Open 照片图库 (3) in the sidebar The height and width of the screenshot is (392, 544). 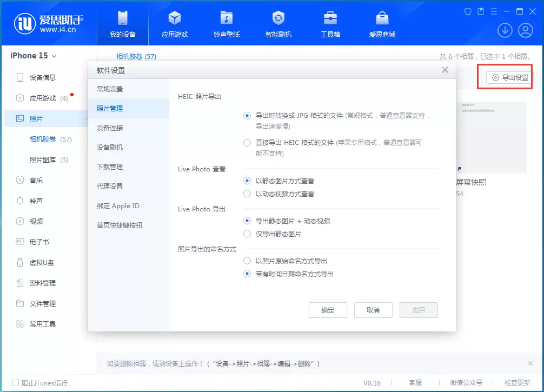click(49, 160)
